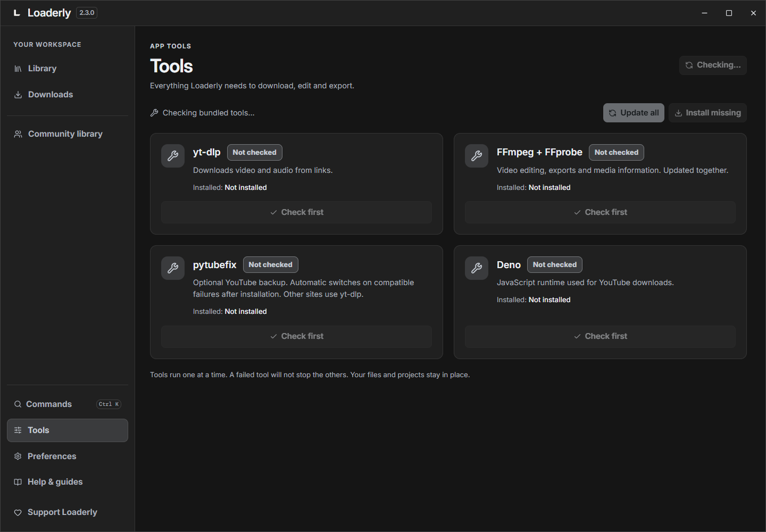The height and width of the screenshot is (532, 766).
Task: Click the Commands search magnifier icon
Action: 18,404
